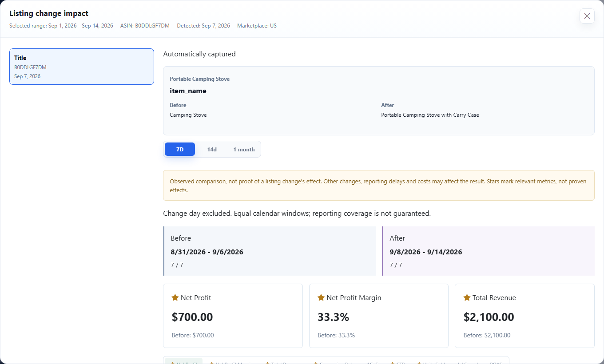Click the Change day excluded note
The image size is (604, 364).
pyautogui.click(x=297, y=214)
